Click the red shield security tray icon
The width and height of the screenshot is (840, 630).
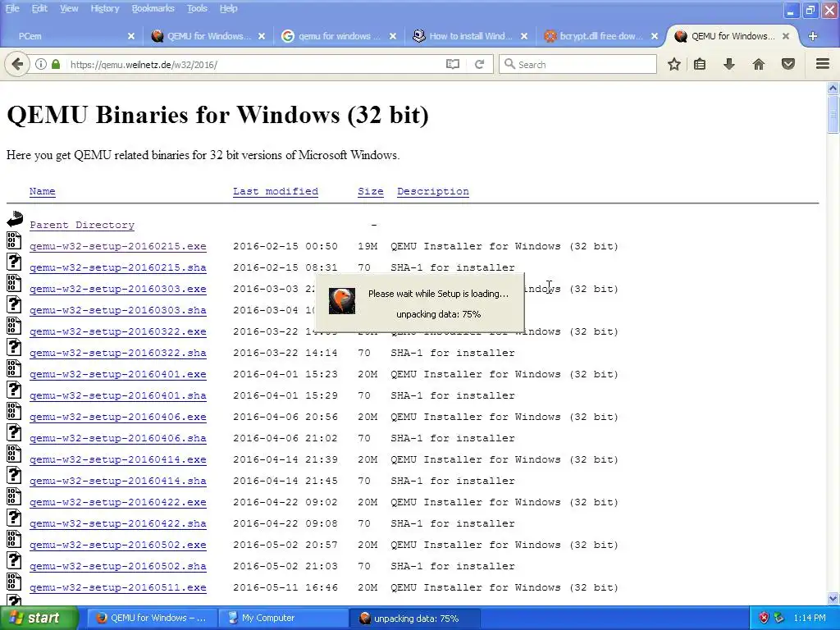point(764,618)
